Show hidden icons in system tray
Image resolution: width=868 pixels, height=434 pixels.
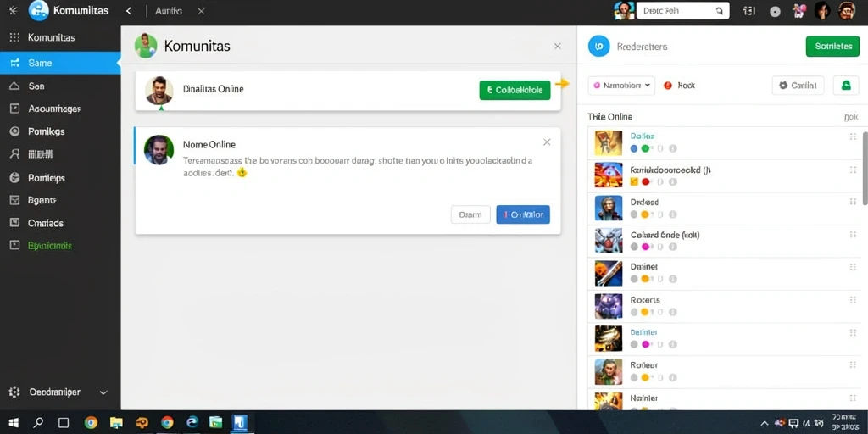click(765, 424)
